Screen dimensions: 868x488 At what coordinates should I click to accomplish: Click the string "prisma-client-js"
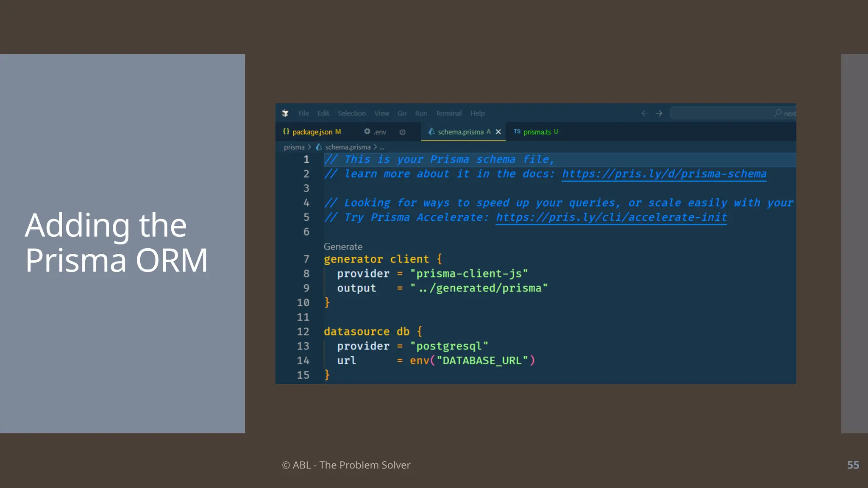(x=469, y=274)
